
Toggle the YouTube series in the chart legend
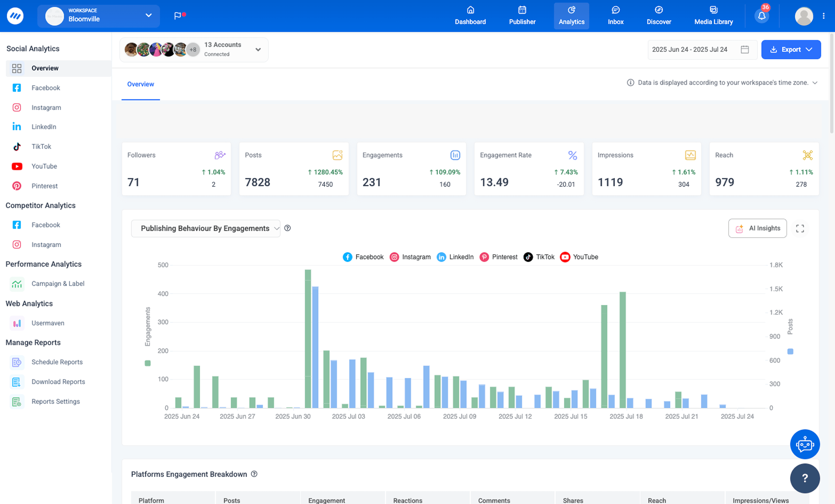(x=579, y=257)
